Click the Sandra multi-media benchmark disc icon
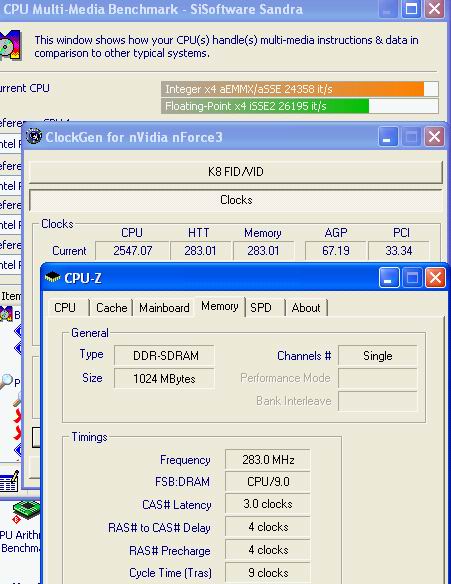The height and width of the screenshot is (584, 451). 10,45
